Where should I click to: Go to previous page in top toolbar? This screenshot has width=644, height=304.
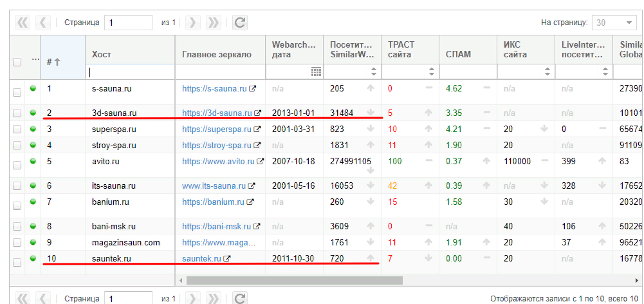coord(43,23)
